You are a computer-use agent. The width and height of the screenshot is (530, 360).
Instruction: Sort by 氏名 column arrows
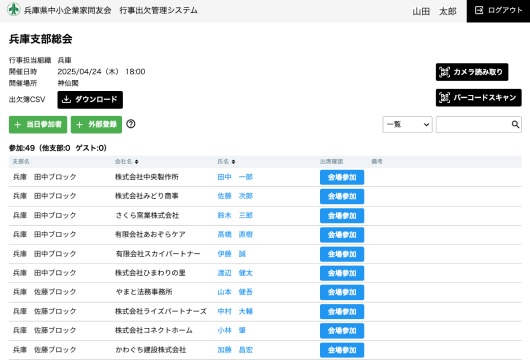pyautogui.click(x=233, y=162)
